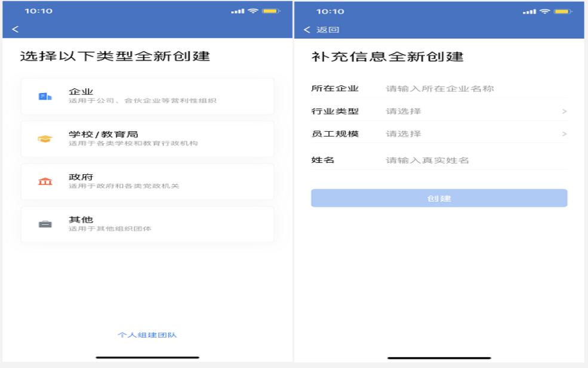Viewport: 588px width, 368px height.
Task: Open the 个人组建团队 link
Action: click(147, 335)
